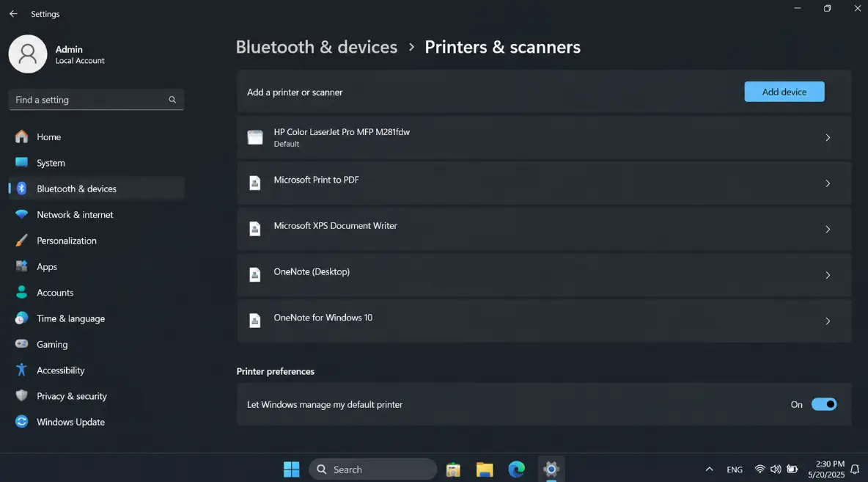
Task: Expand Microsoft XPS Document Writer chevron
Action: coord(828,230)
